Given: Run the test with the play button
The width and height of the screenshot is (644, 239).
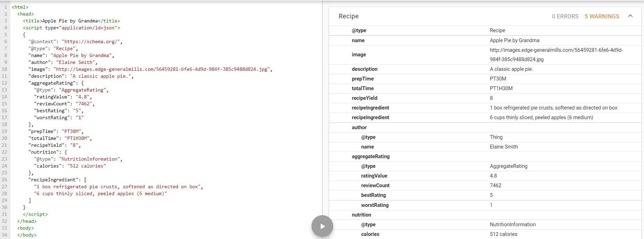Looking at the screenshot, I should [x=322, y=226].
